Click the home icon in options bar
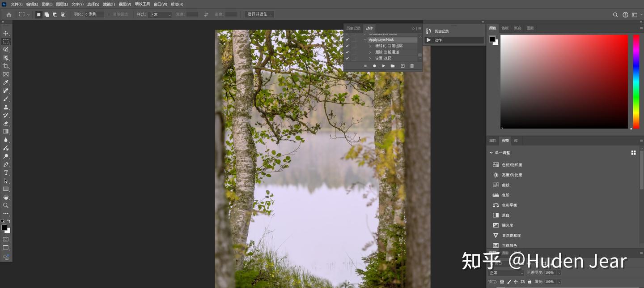Screen dimensions: 644x288 8,14
